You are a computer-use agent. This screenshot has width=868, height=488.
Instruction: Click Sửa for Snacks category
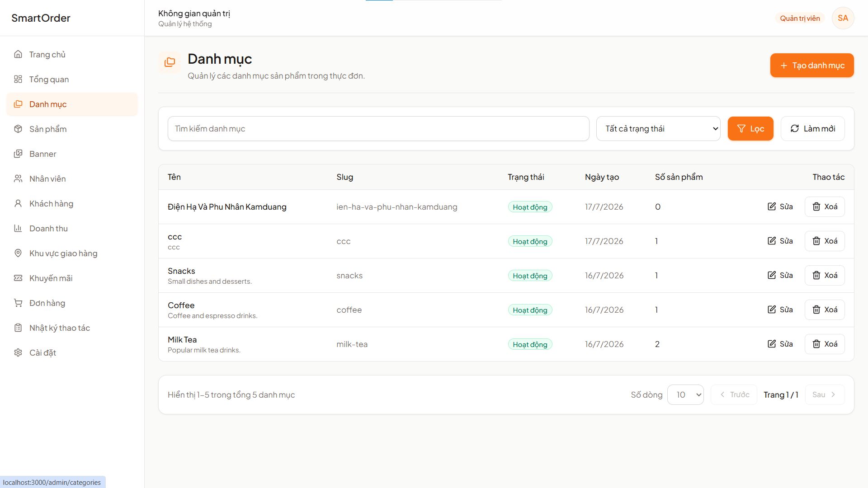[780, 275]
